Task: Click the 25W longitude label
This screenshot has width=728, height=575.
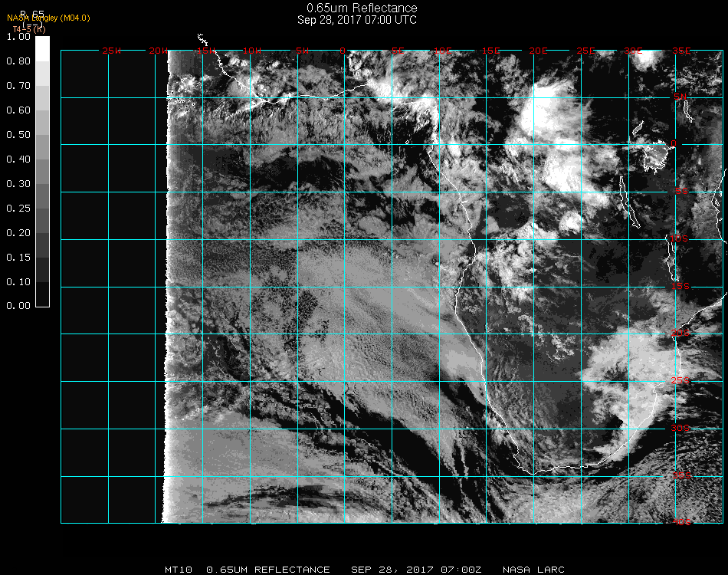Action: pyautogui.click(x=111, y=51)
